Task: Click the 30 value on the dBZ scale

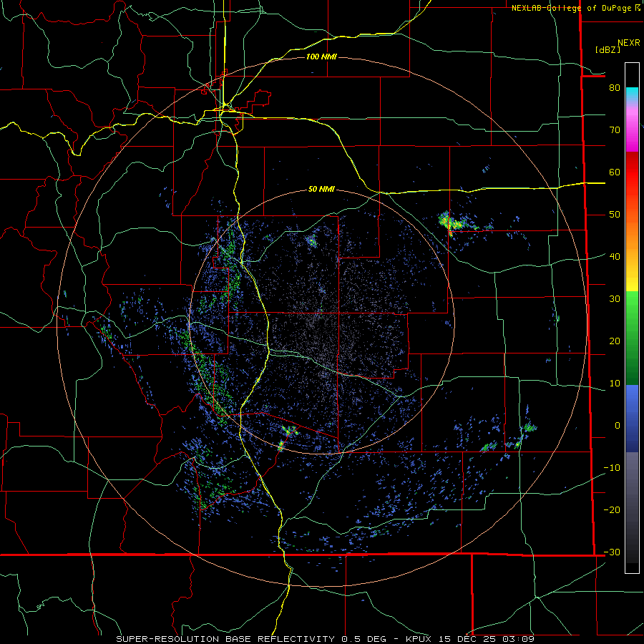Action: tap(615, 299)
